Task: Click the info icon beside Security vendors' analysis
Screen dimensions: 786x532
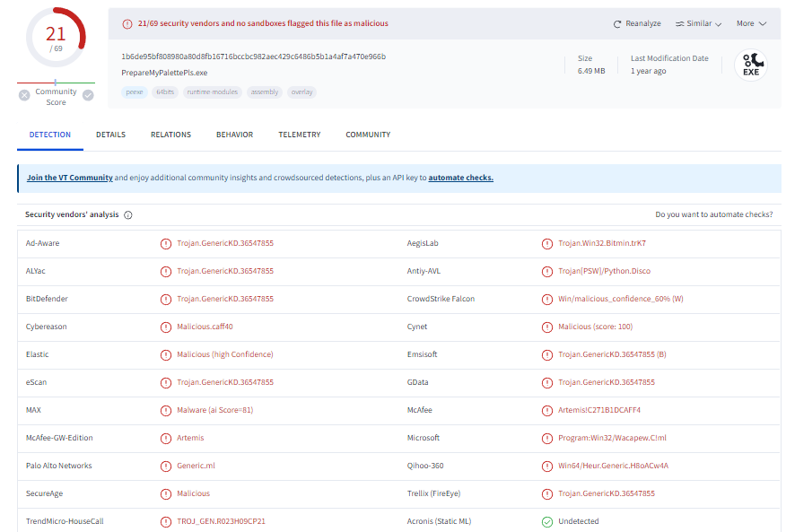Action: point(128,215)
